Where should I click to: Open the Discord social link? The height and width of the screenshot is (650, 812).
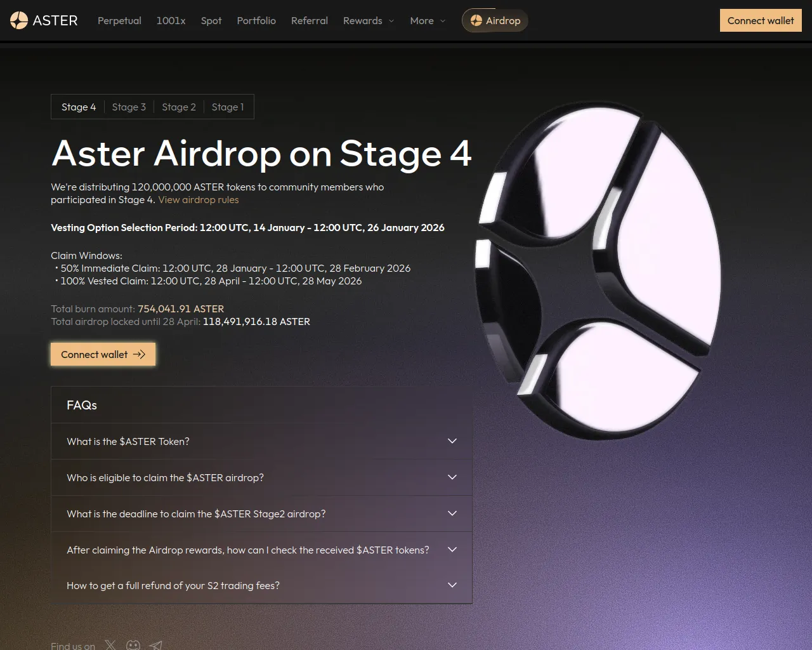click(133, 645)
